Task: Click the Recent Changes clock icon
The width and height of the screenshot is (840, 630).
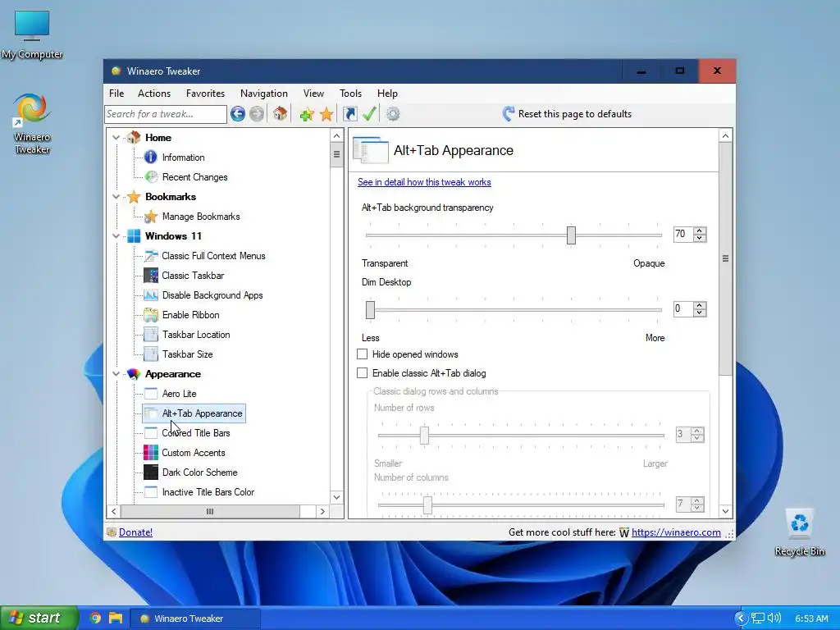Action: click(152, 177)
